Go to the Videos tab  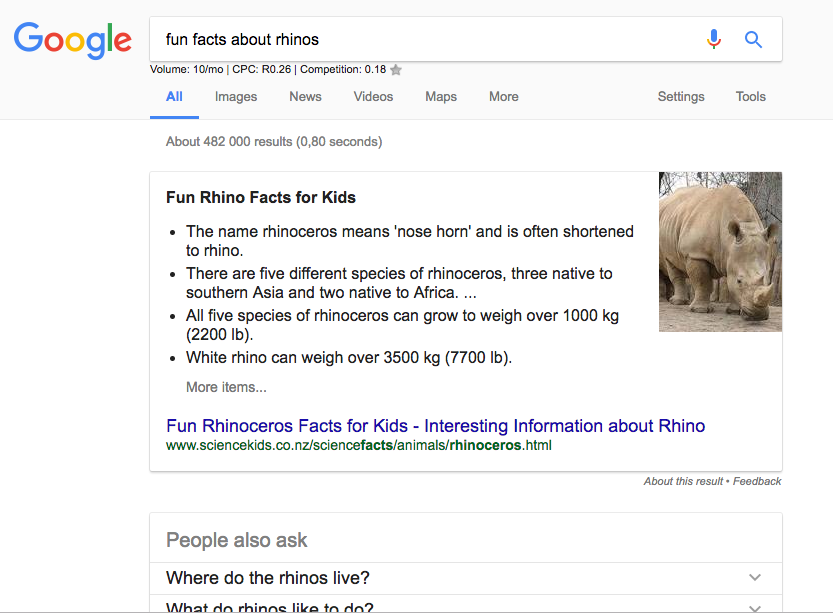tap(373, 97)
